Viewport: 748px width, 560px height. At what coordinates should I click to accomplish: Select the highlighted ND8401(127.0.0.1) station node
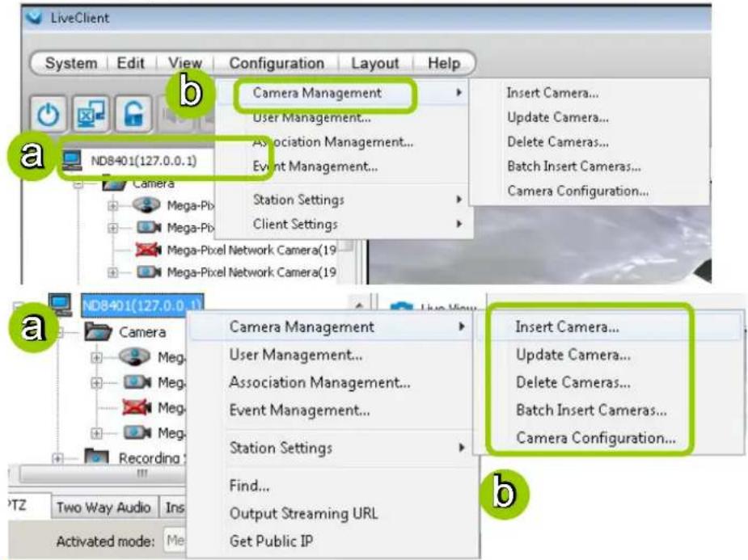[142, 305]
